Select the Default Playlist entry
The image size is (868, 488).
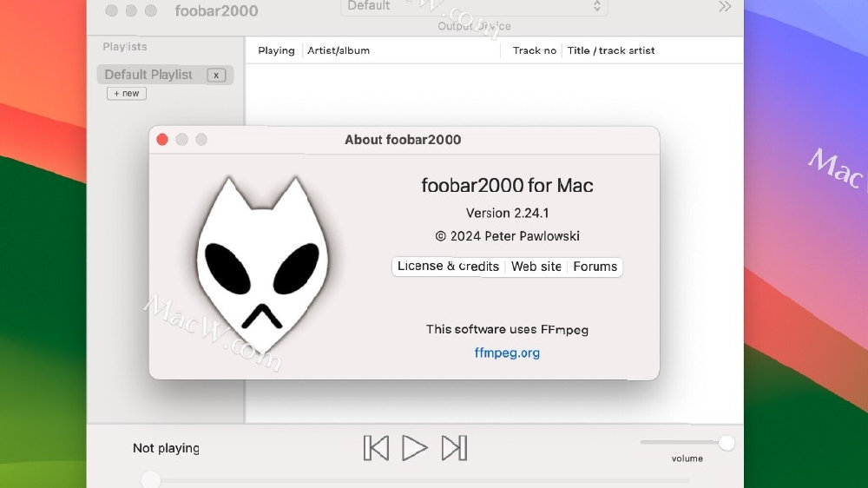165,75
